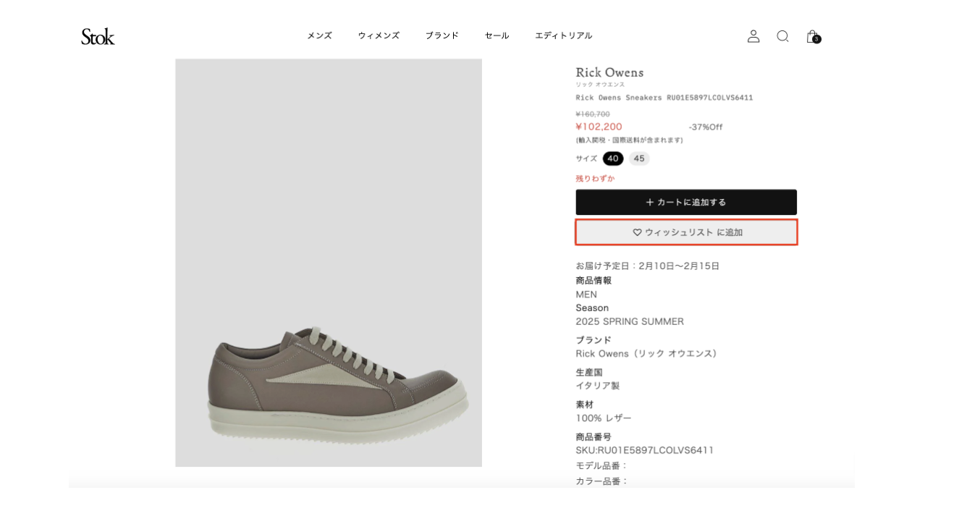The height and width of the screenshot is (524, 980).
Task: Open the メンズ menu
Action: coord(319,35)
